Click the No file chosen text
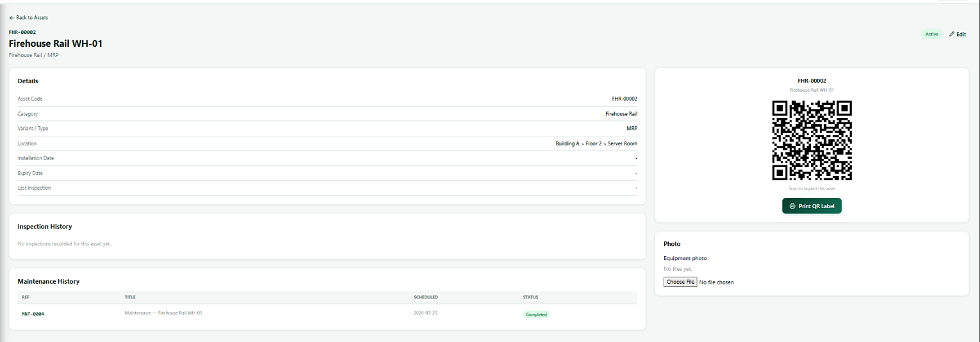The image size is (980, 342). [717, 282]
